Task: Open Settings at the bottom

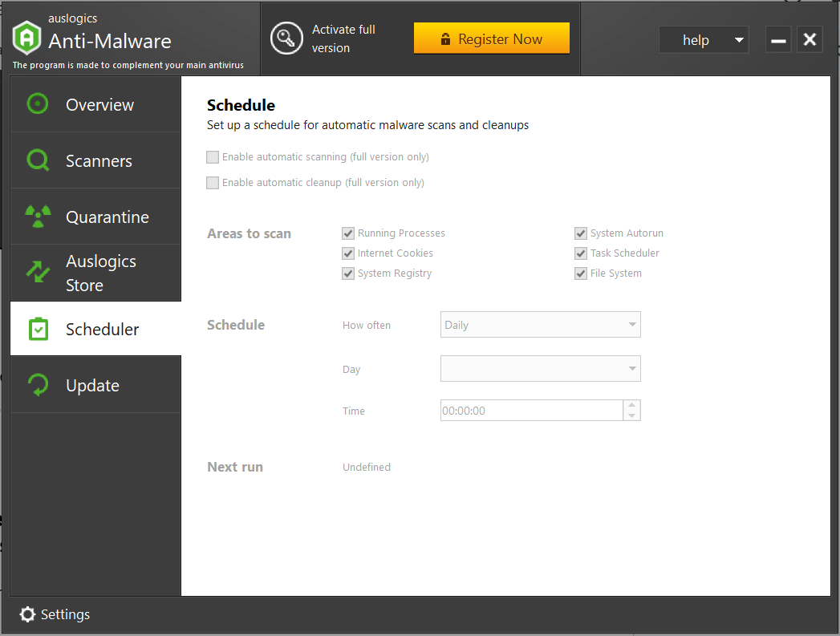Action: (55, 614)
